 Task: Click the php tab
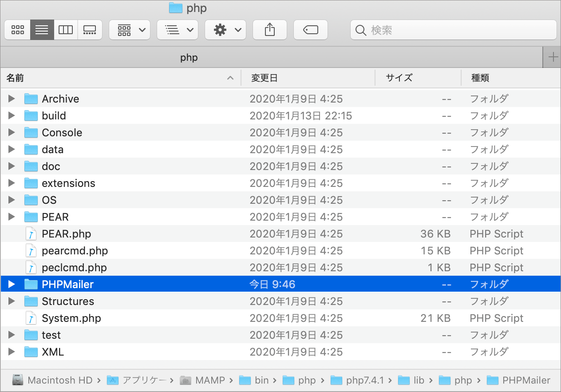click(x=189, y=58)
